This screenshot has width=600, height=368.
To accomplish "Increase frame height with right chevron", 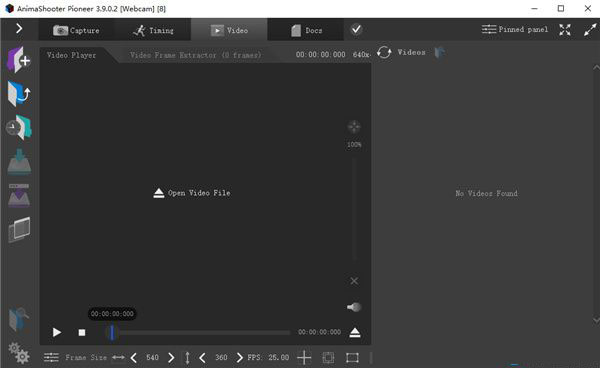I will (x=240, y=358).
